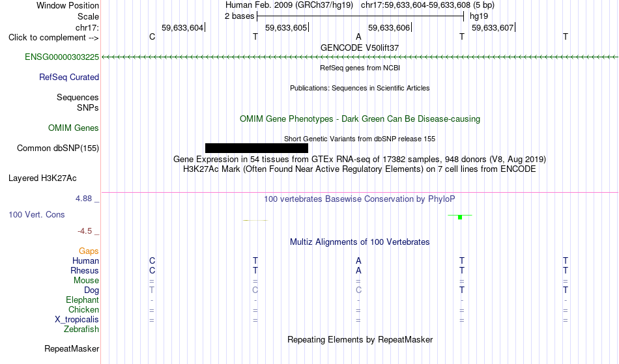The width and height of the screenshot is (619, 364).
Task: Click the ENSG00000303225 intron arrow line
Action: coord(360,57)
